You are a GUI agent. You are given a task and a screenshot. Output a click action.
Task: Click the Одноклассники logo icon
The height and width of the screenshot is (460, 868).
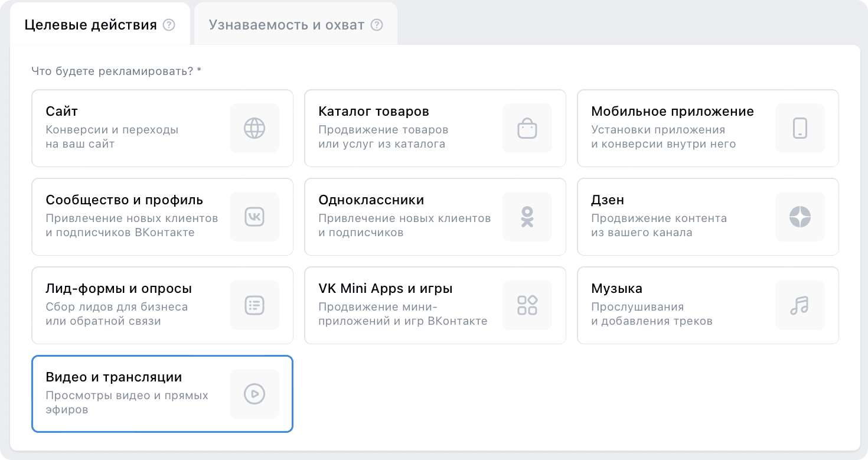[x=527, y=217]
